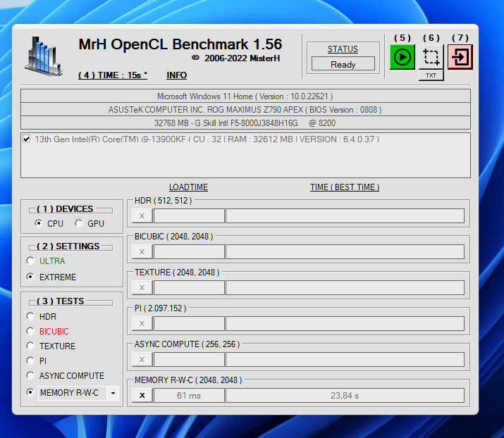This screenshot has width=504, height=438.
Task: Click the x button in BICUBIC row
Action: (142, 252)
